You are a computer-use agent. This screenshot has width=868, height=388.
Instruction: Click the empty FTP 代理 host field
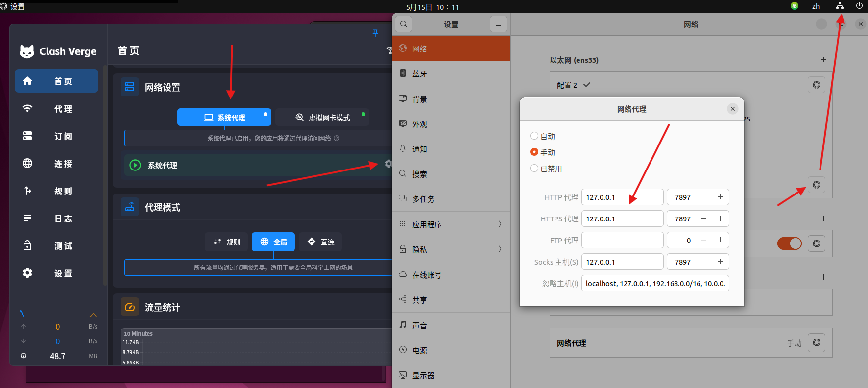pos(622,240)
